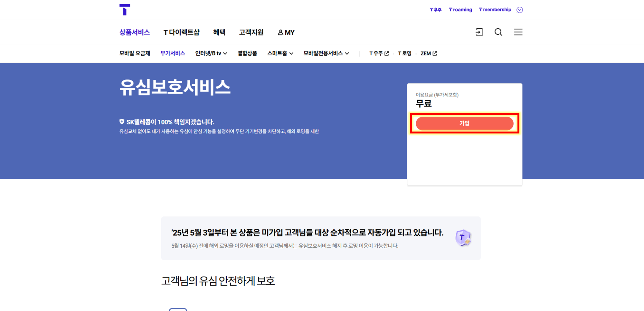Click the 유심교체 없이도 description line
Screen dimensions: 644x311
(219, 131)
